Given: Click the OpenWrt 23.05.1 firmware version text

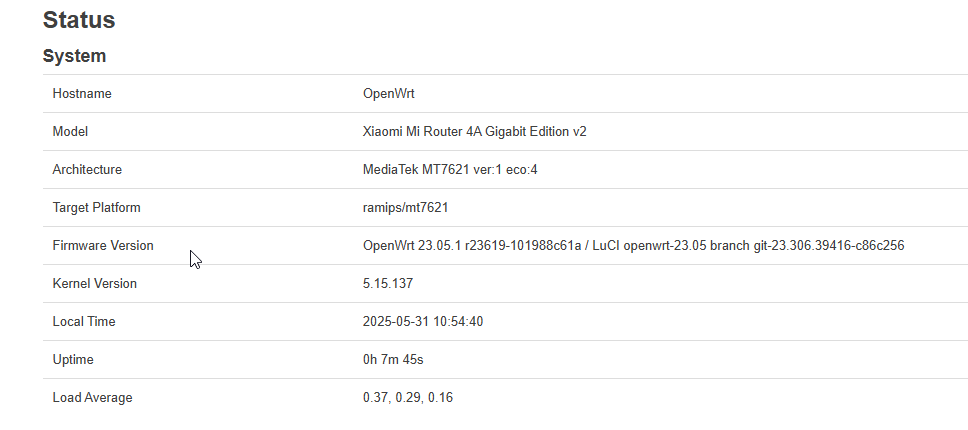Looking at the screenshot, I should pyautogui.click(x=633, y=246).
